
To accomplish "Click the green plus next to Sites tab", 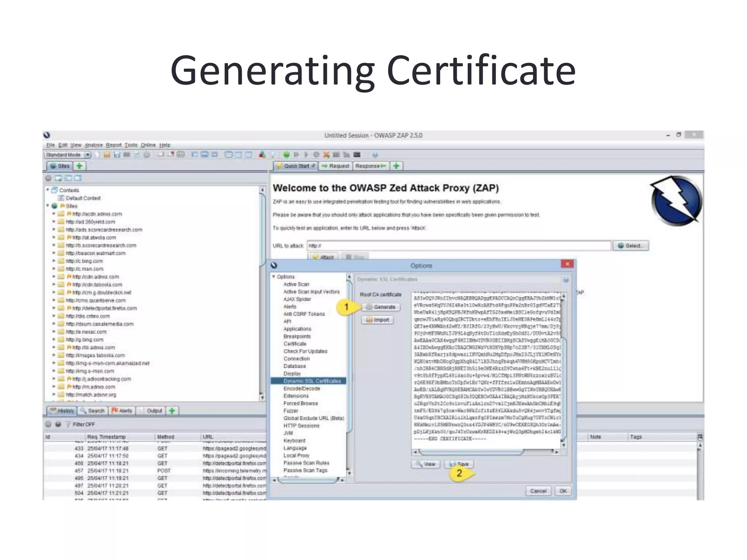I will (79, 166).
